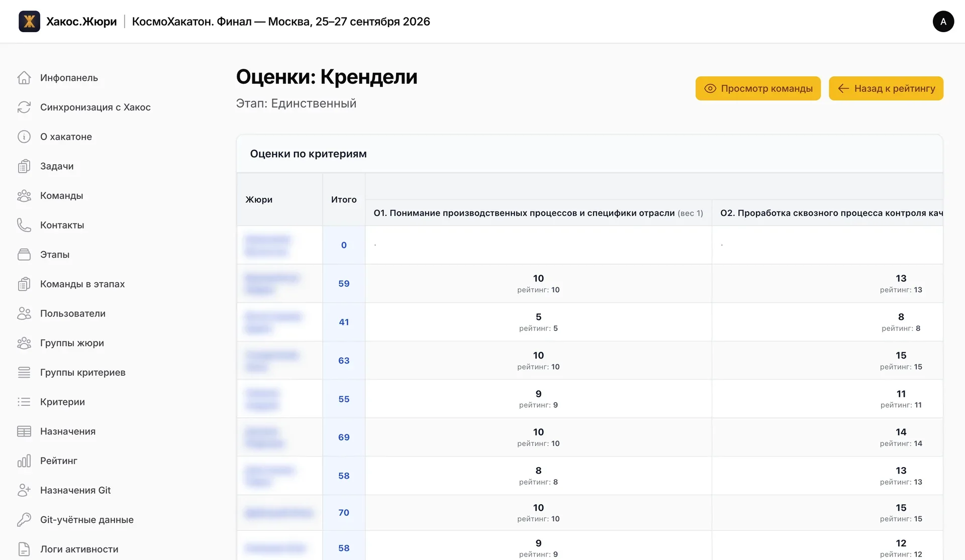This screenshot has height=560, width=965.
Task: Click the Рейтинг bar chart icon
Action: [x=24, y=461]
